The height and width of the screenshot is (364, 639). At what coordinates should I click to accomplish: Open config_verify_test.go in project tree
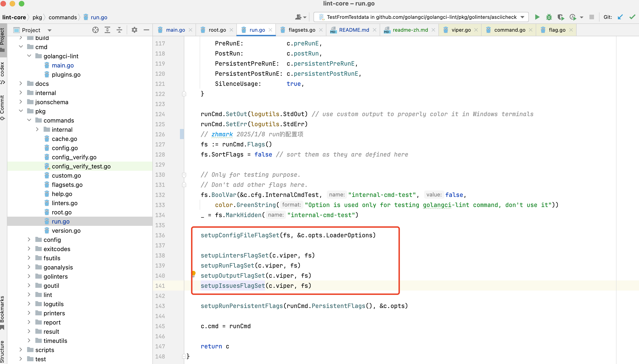(81, 166)
